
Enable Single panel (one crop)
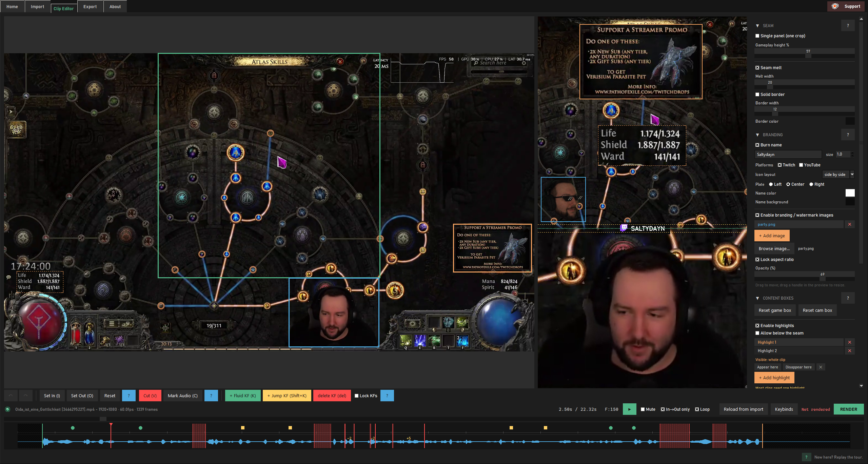[x=757, y=36]
